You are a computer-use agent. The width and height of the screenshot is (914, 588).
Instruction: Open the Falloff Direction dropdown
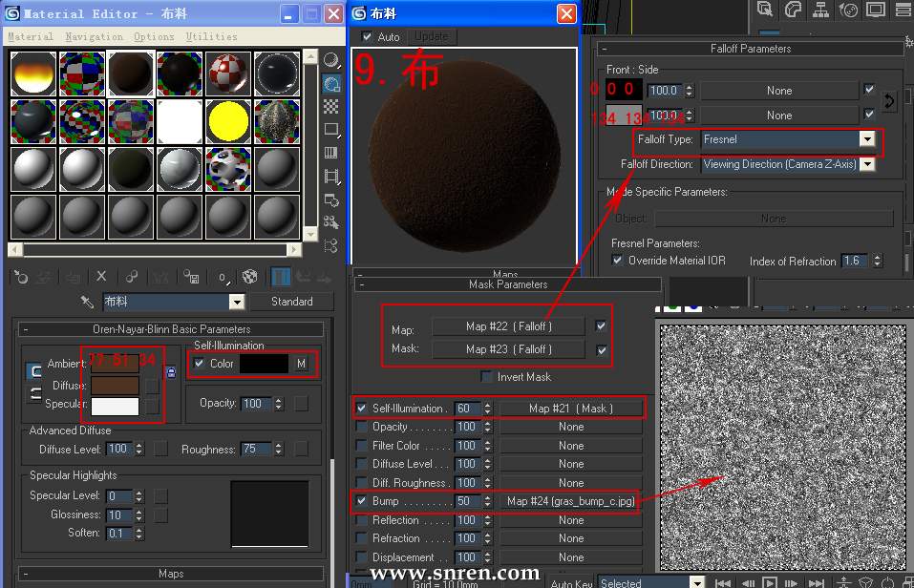(867, 164)
